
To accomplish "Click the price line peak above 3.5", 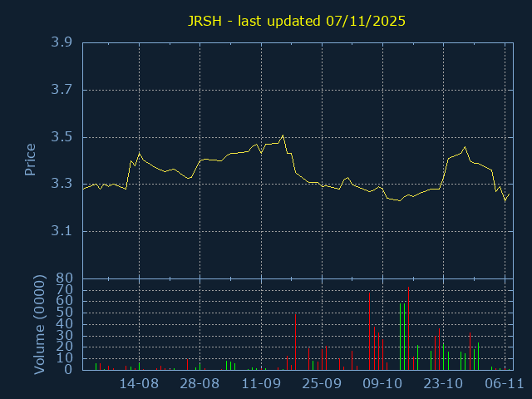I will click(283, 135).
